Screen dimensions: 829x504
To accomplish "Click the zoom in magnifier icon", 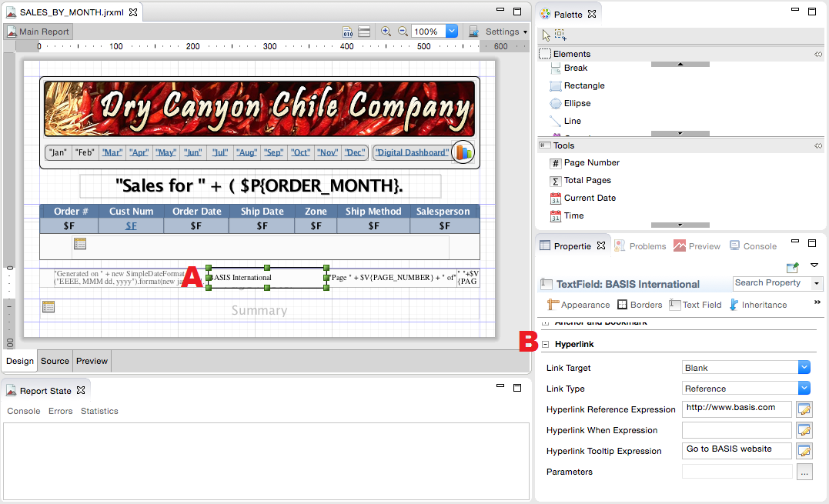I will click(386, 32).
